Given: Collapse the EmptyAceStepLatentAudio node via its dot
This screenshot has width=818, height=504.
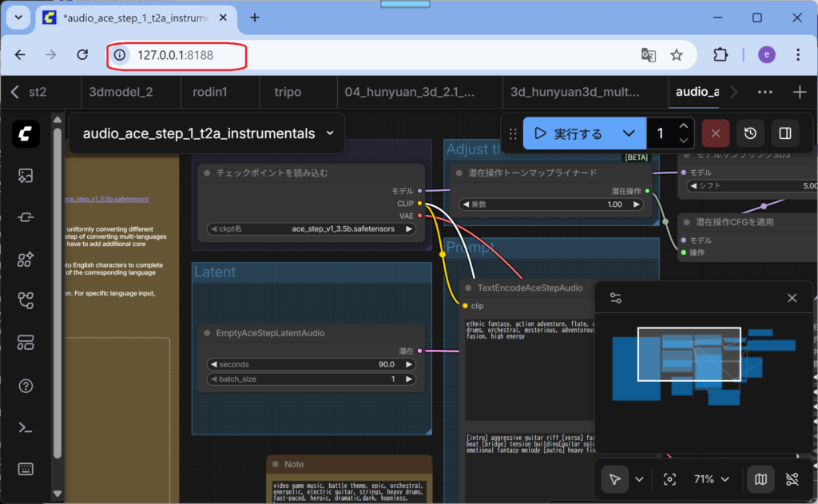Looking at the screenshot, I should click(207, 333).
